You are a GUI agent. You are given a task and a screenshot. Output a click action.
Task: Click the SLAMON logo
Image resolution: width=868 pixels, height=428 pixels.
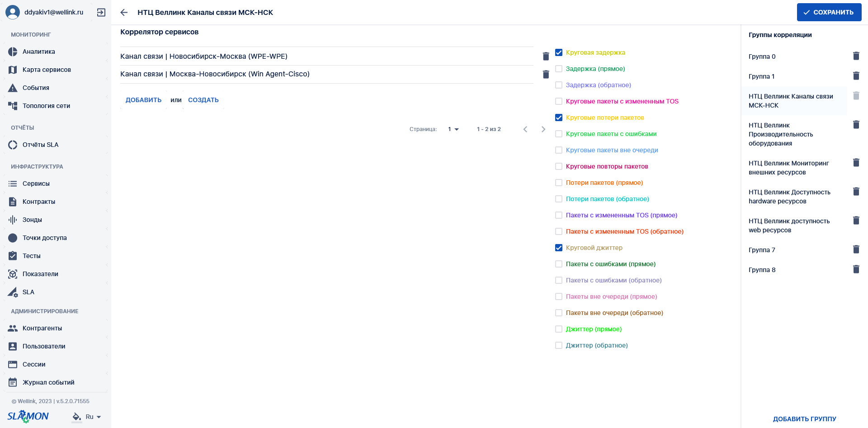(x=28, y=416)
